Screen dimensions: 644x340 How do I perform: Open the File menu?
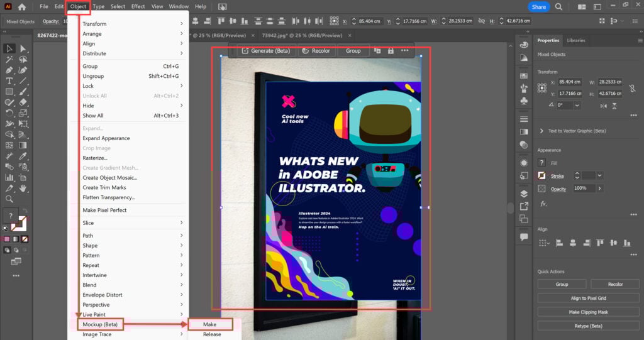44,6
